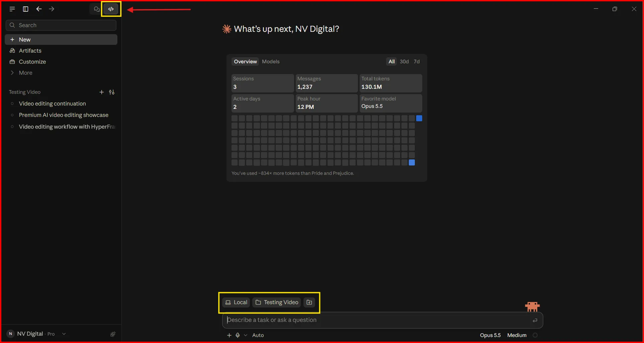Image resolution: width=644 pixels, height=343 pixels.
Task: Open the Medium effort selector
Action: 517,335
